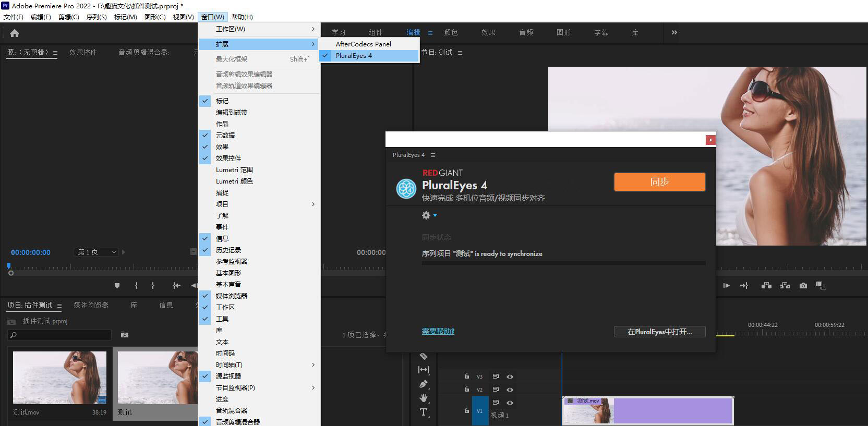Click Go to Out in program monitor
This screenshot has height=426, width=868.
pos(744,286)
